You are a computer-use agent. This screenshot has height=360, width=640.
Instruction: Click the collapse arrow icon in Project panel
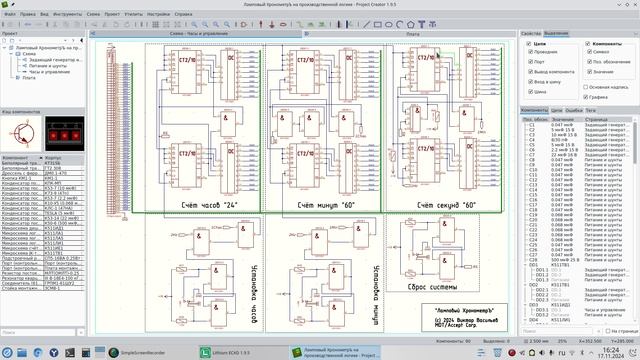coord(81,40)
